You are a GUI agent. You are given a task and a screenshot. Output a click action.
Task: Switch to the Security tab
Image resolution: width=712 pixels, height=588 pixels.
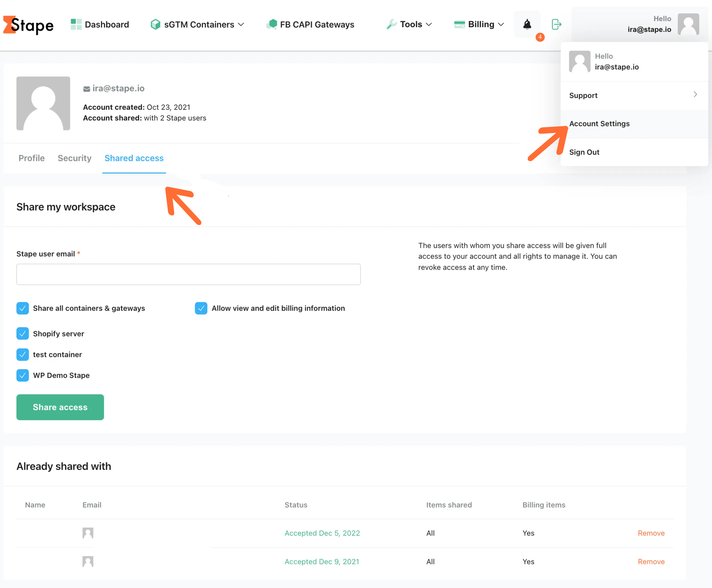pos(74,158)
